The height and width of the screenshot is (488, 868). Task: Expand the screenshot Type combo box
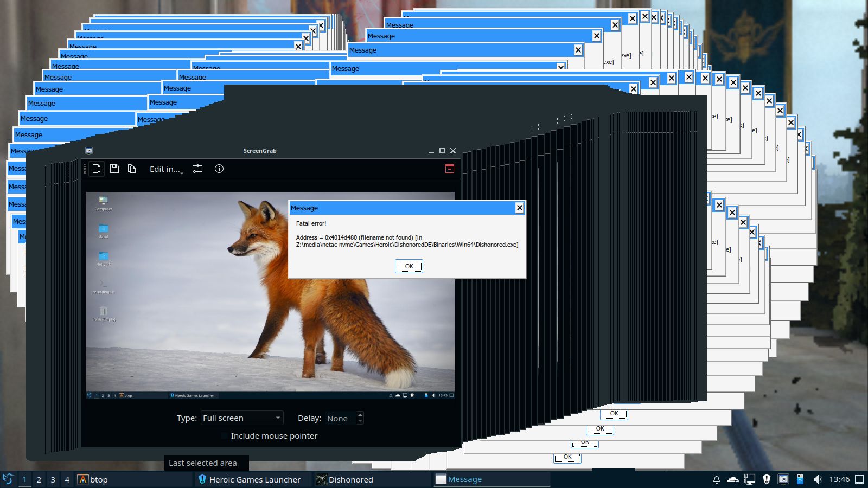242,418
